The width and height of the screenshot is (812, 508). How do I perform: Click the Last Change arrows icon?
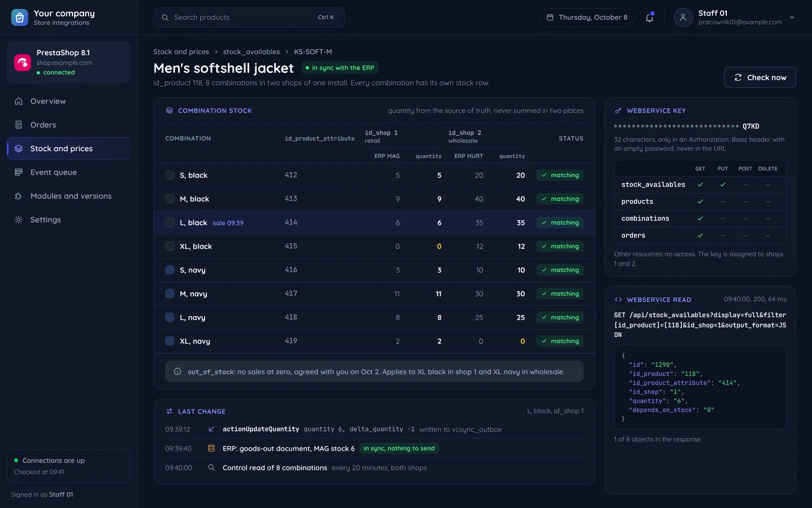[170, 411]
